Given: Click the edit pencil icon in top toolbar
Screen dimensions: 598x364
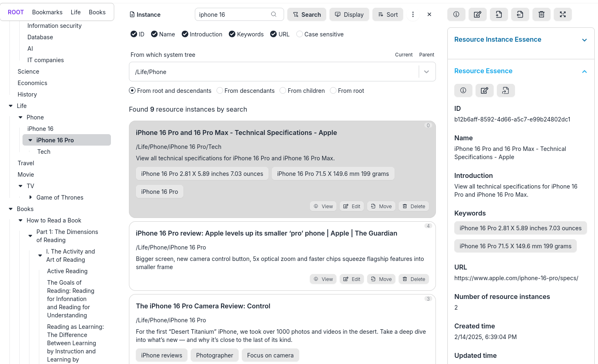Looking at the screenshot, I should (477, 14).
